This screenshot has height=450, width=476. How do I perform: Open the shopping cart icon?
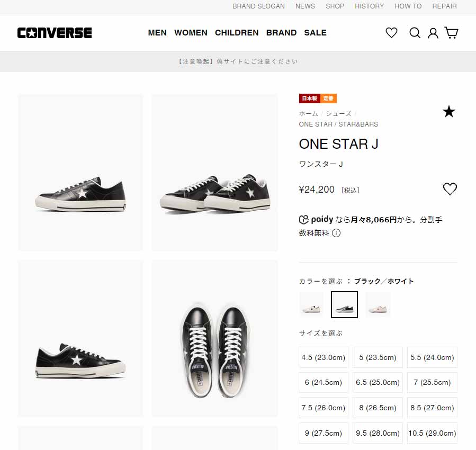pos(451,32)
